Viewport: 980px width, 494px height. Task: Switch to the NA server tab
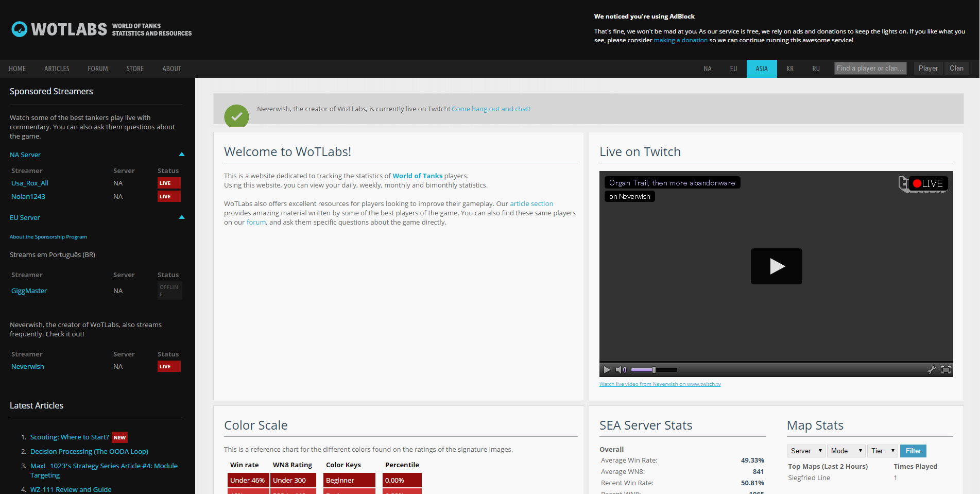pyautogui.click(x=708, y=69)
